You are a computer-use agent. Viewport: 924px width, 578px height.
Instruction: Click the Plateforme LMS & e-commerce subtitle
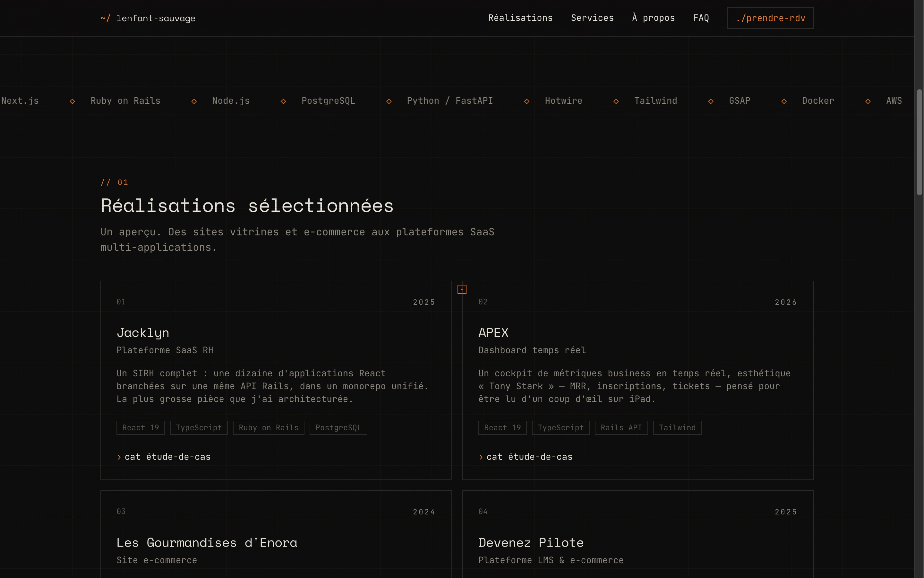point(551,560)
